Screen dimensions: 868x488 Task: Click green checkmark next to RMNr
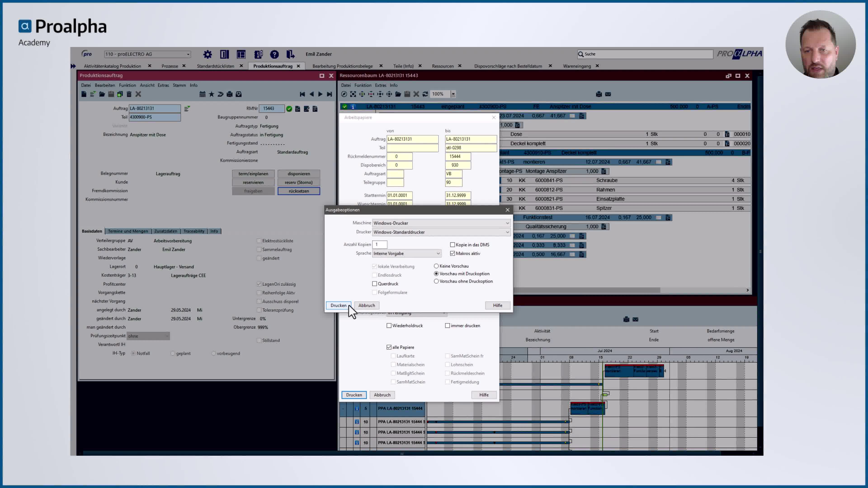point(289,108)
